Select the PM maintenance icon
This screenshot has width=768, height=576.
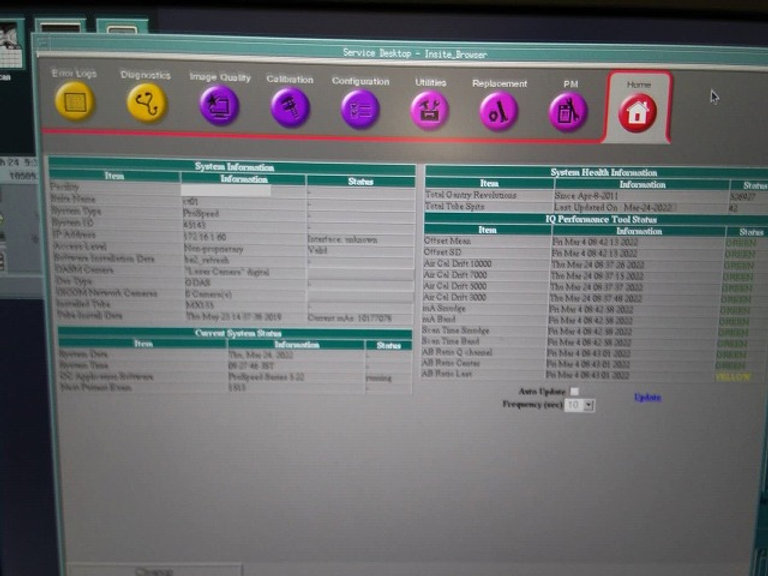click(x=567, y=112)
